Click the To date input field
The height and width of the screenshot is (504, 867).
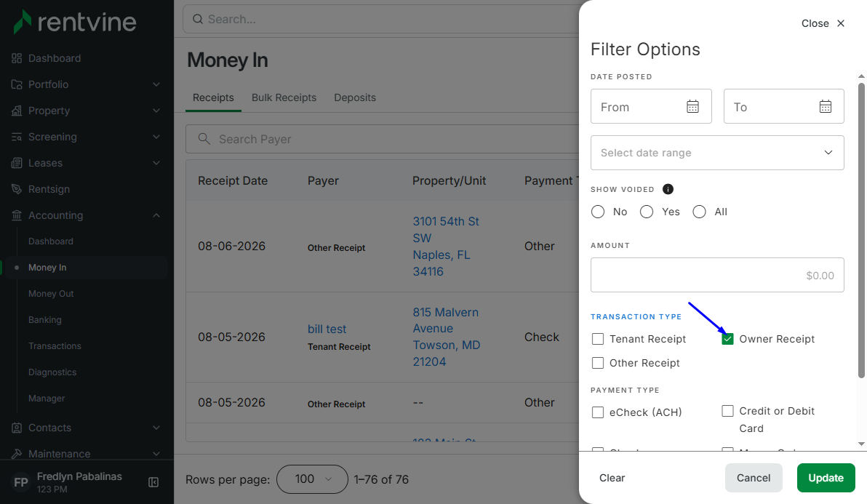[783, 106]
